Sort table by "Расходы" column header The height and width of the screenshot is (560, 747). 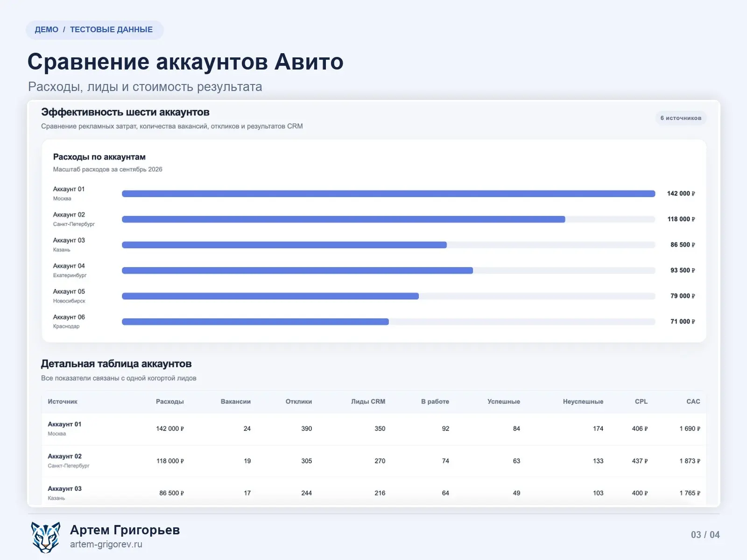170,401
